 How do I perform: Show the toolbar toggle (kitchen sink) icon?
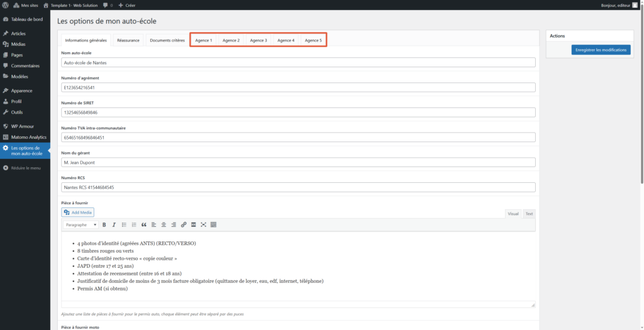pos(213,224)
